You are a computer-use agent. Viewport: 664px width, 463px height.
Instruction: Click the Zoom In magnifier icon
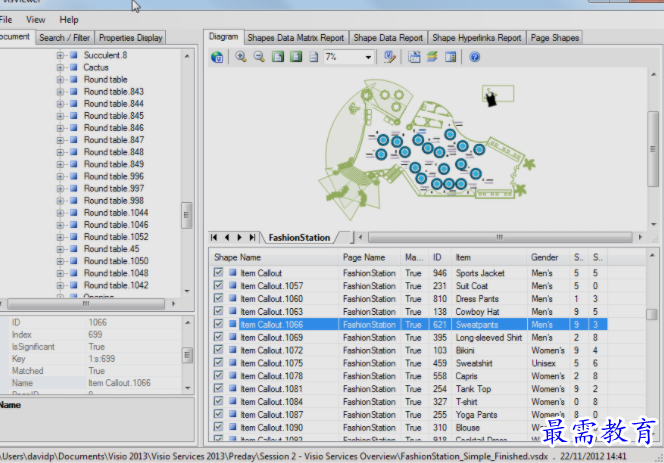241,57
